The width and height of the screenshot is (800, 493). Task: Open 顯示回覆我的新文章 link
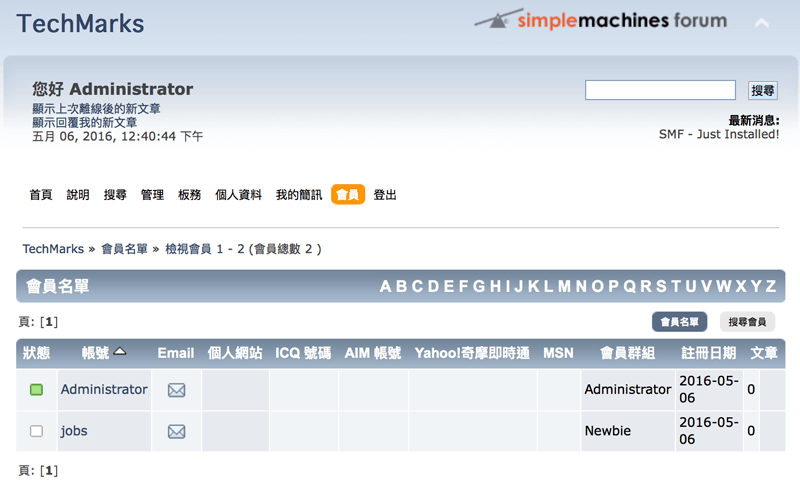click(85, 122)
